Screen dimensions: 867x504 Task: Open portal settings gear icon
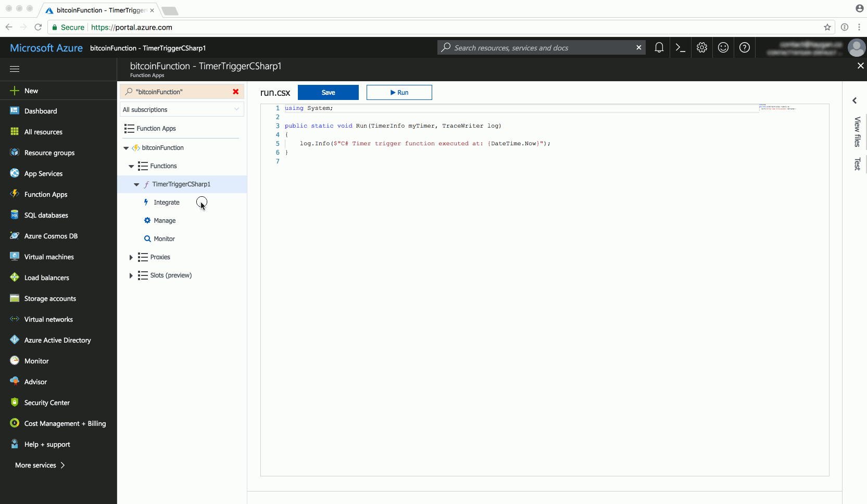(x=702, y=47)
